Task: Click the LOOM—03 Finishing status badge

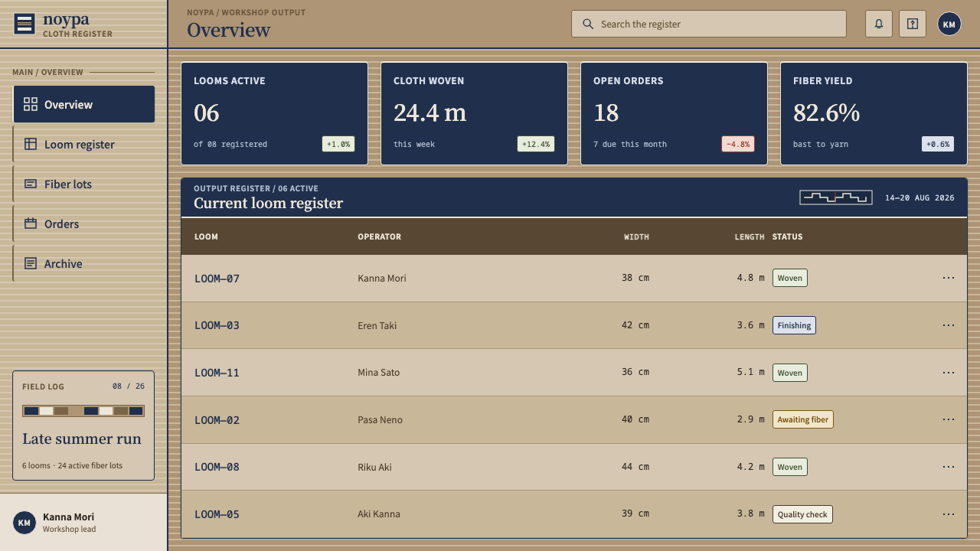Action: point(794,325)
